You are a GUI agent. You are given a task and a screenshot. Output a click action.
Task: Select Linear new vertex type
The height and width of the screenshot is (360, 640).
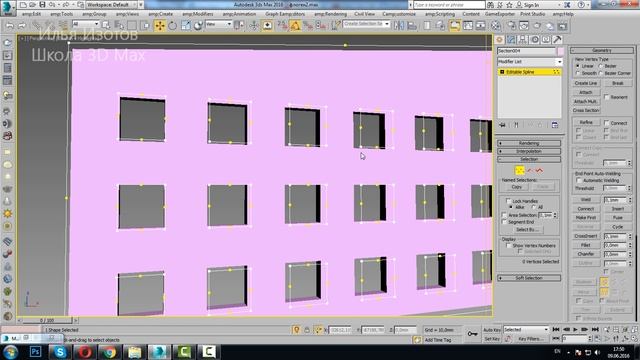click(x=578, y=66)
